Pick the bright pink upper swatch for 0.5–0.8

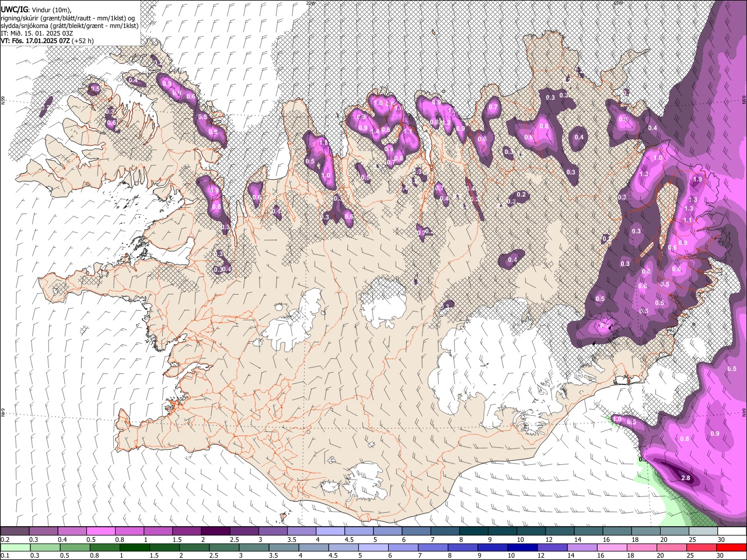coord(101,531)
